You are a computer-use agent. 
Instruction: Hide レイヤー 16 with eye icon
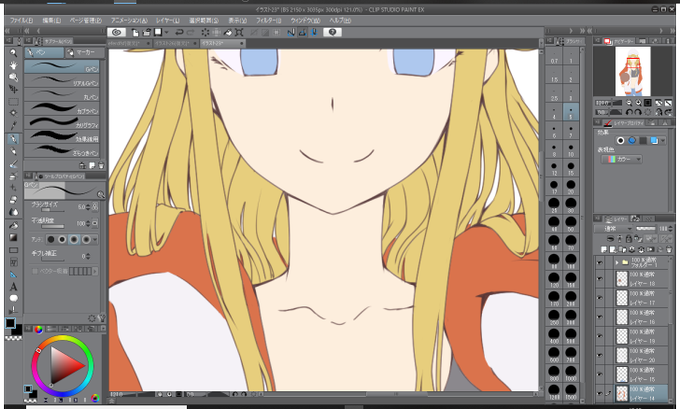click(599, 317)
